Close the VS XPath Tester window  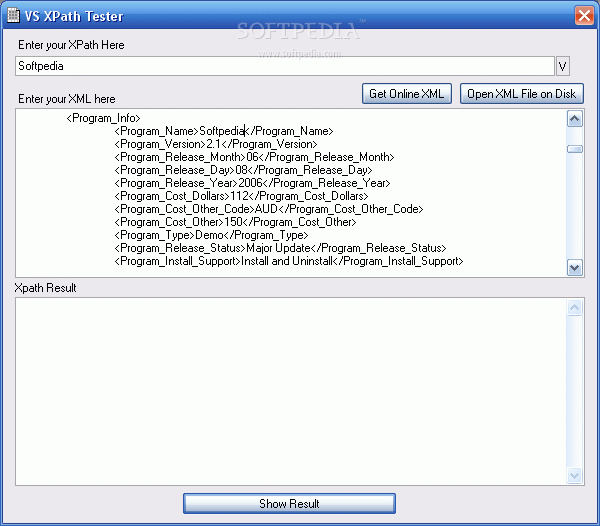(x=584, y=16)
